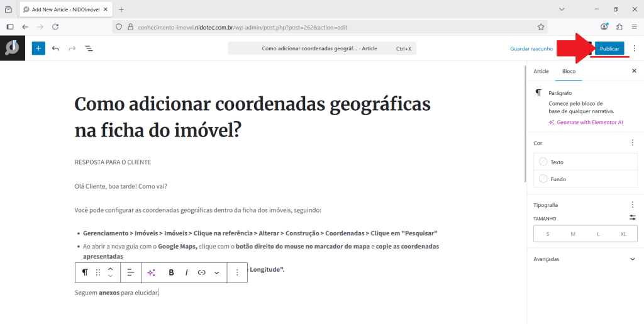Select font size M
644x324 pixels.
(x=573, y=234)
